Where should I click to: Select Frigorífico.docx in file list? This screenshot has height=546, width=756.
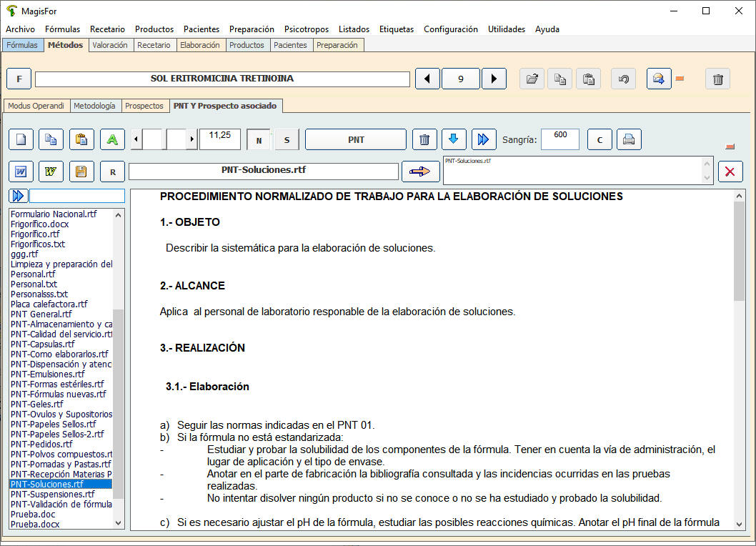[61, 224]
